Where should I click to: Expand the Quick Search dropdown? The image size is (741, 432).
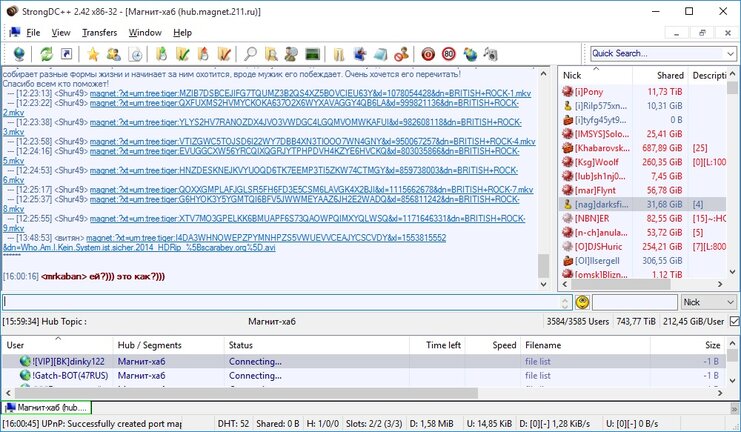pos(731,54)
